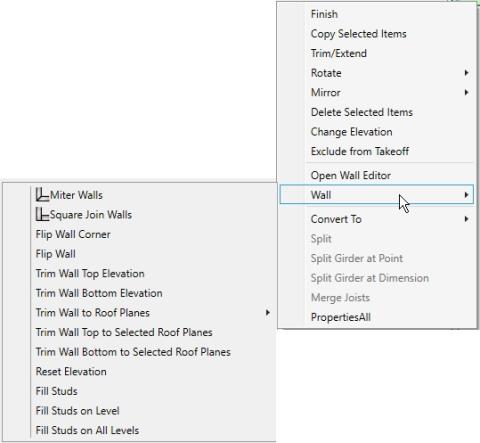Click the Square Join Walls icon
Viewport: 480px width, 443px height.
42,214
